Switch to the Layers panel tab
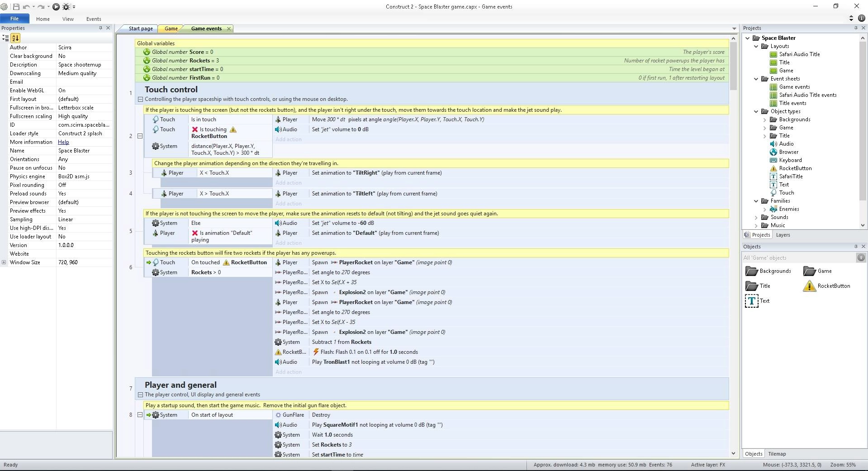The width and height of the screenshot is (868, 471). (783, 235)
